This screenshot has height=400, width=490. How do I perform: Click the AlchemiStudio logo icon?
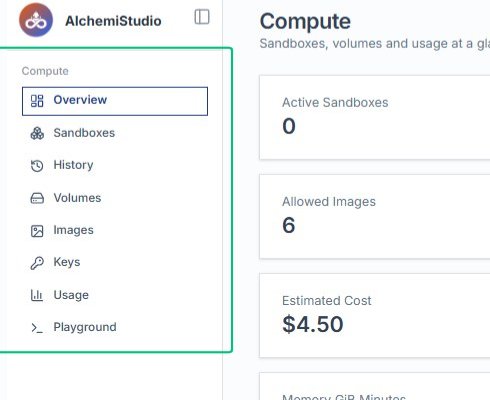coord(36,20)
